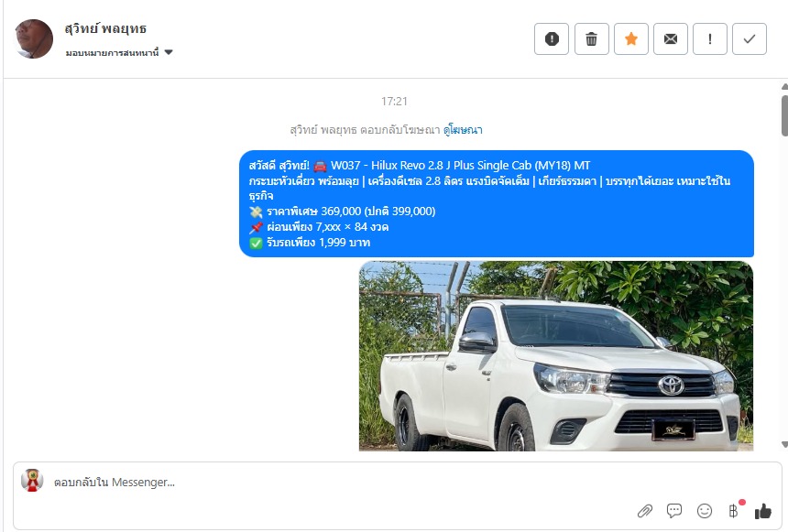Image resolution: width=788 pixels, height=532 pixels.
Task: Open the baht payment request icon
Action: pos(734,510)
